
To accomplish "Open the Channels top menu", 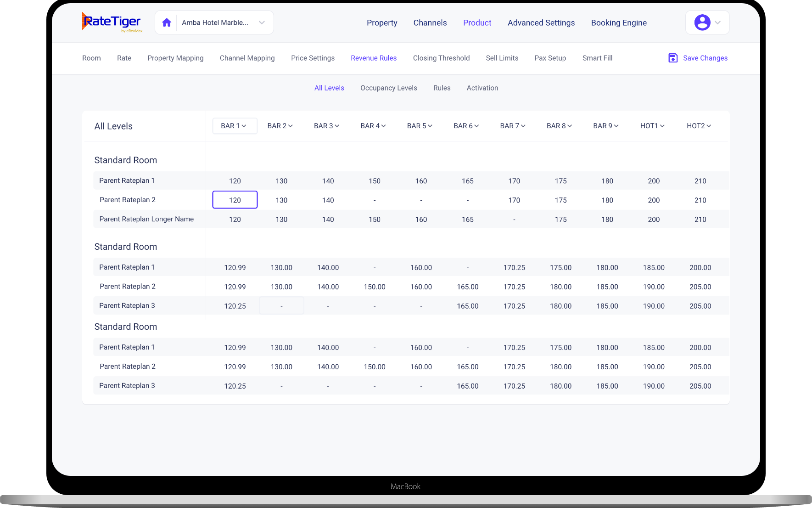I will (x=430, y=23).
